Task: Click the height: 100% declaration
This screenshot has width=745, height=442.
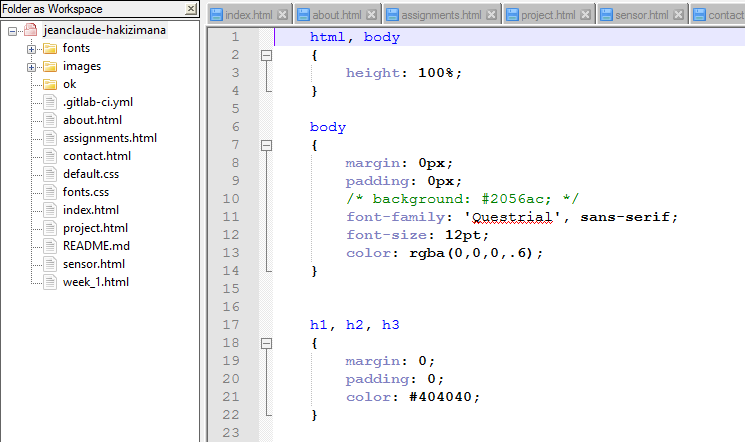Action: (403, 73)
